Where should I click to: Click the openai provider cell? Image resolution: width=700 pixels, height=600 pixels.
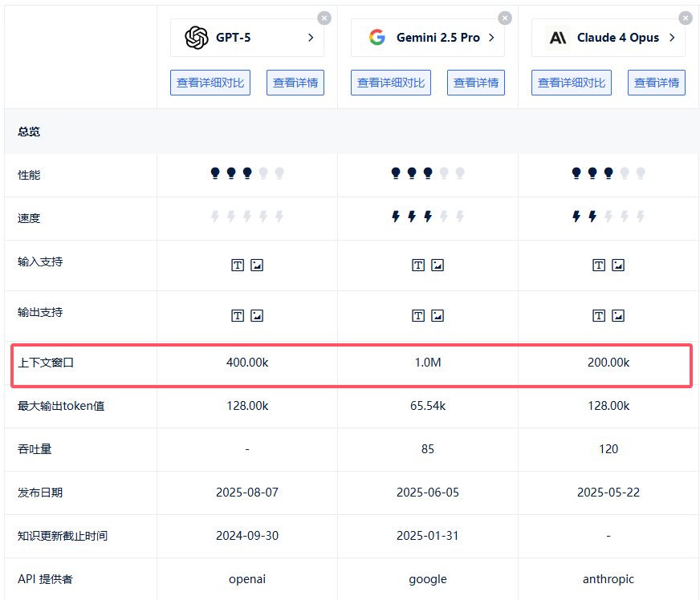click(x=247, y=579)
